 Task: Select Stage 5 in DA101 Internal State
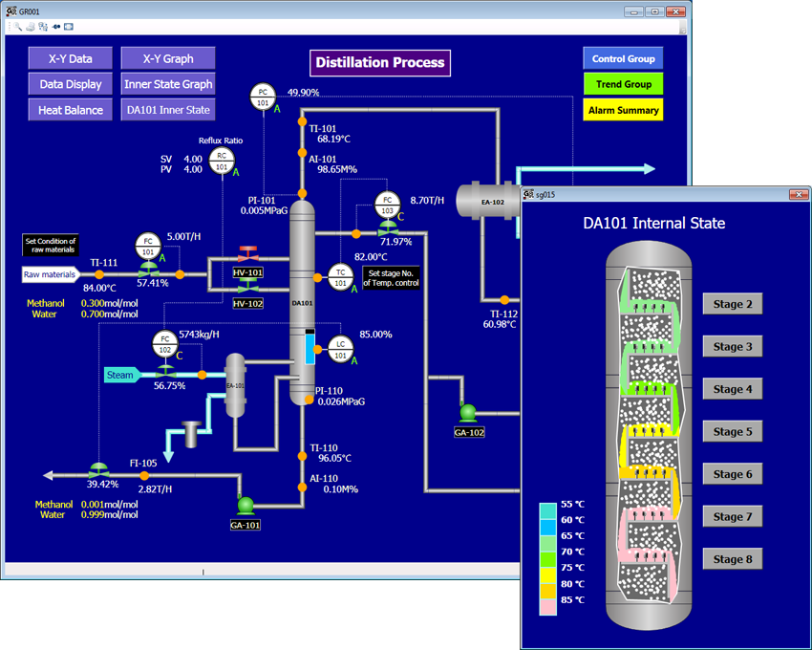coord(733,432)
